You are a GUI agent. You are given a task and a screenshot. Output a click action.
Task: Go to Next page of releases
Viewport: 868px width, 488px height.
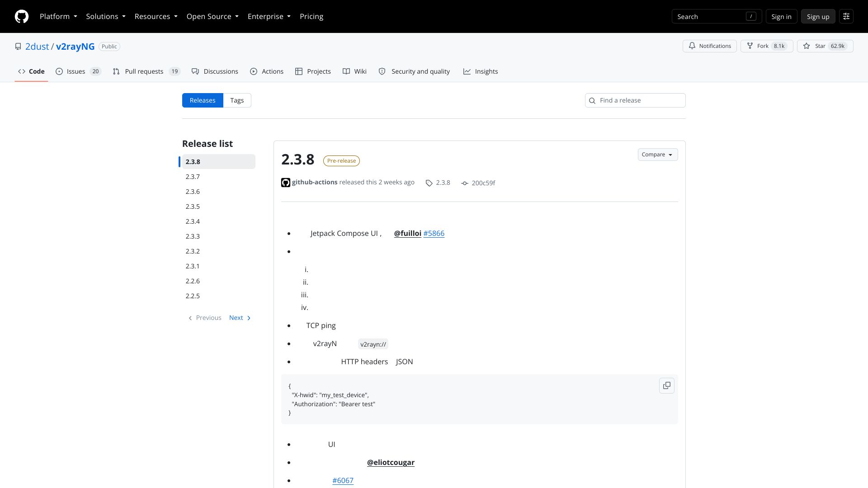click(x=240, y=318)
